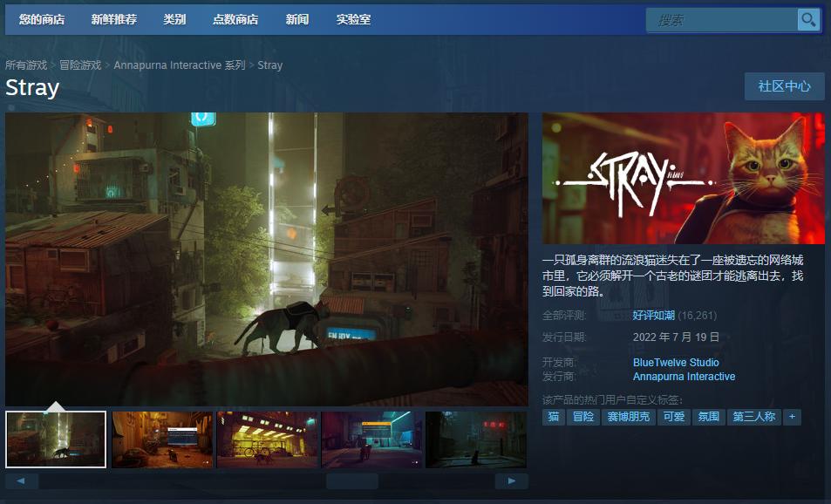The width and height of the screenshot is (831, 504).
Task: Open 您的商店 from the top bar
Action: coord(41,17)
